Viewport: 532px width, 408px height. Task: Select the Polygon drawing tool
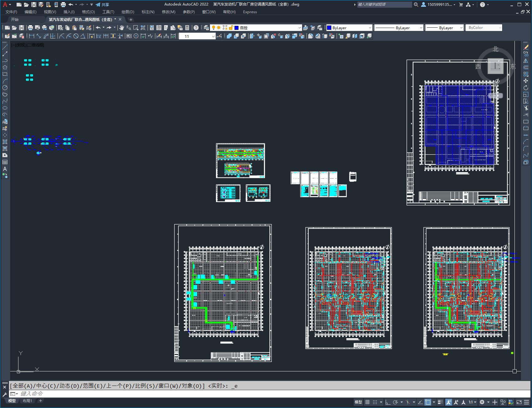tap(5, 67)
